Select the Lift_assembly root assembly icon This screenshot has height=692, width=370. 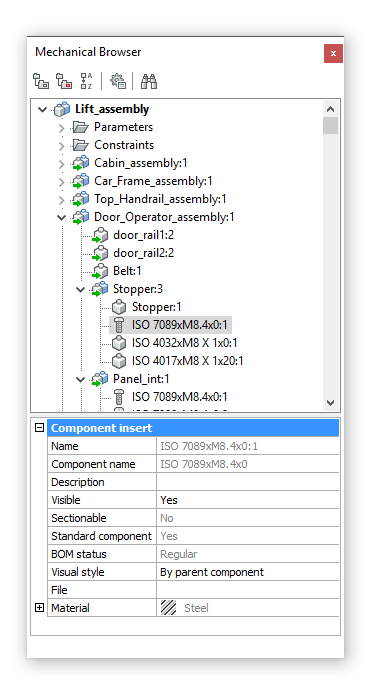[x=62, y=109]
